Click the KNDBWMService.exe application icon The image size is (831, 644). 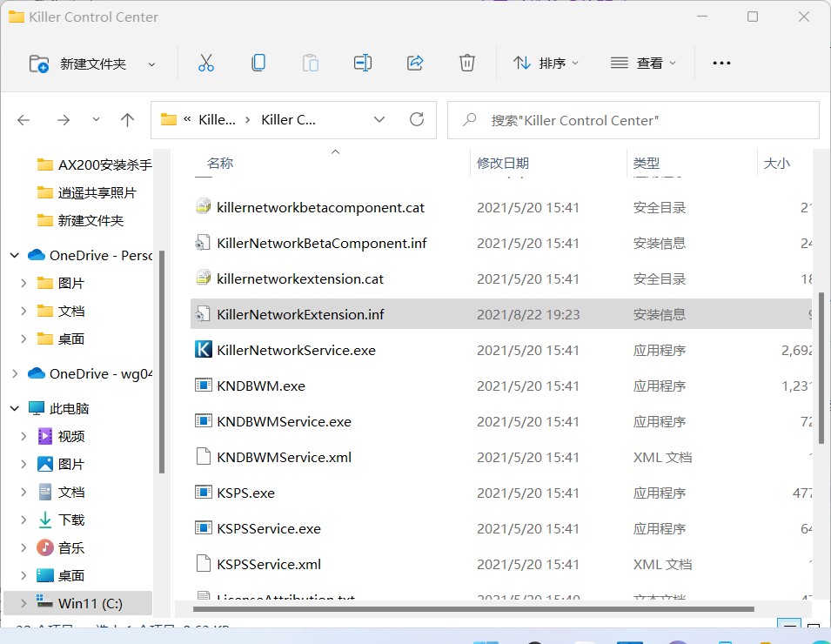(x=204, y=421)
